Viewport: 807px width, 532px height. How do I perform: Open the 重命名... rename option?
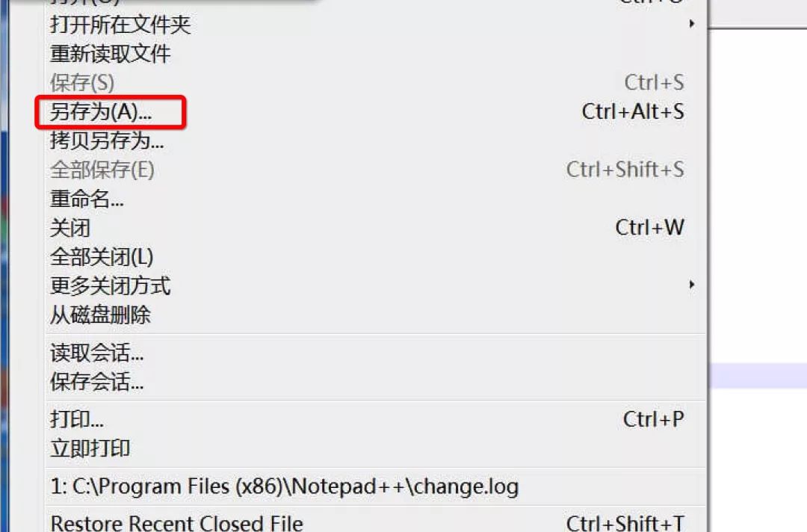[x=374, y=198]
